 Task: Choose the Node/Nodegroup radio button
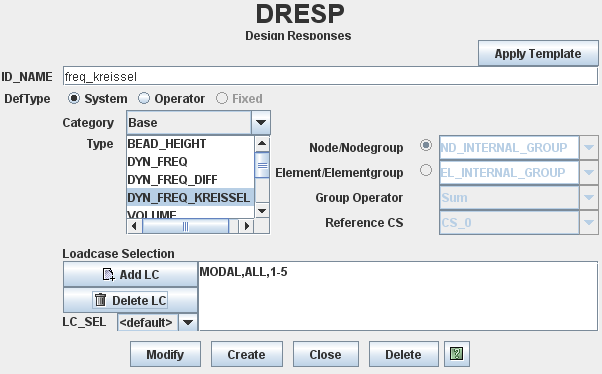coord(425,145)
